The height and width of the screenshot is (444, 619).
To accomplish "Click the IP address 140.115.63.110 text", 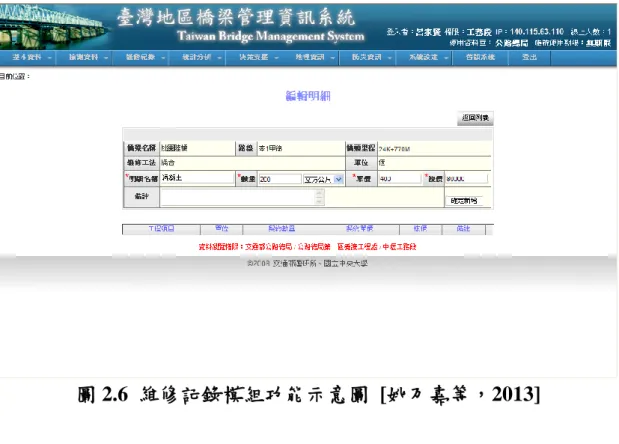I will pos(536,32).
